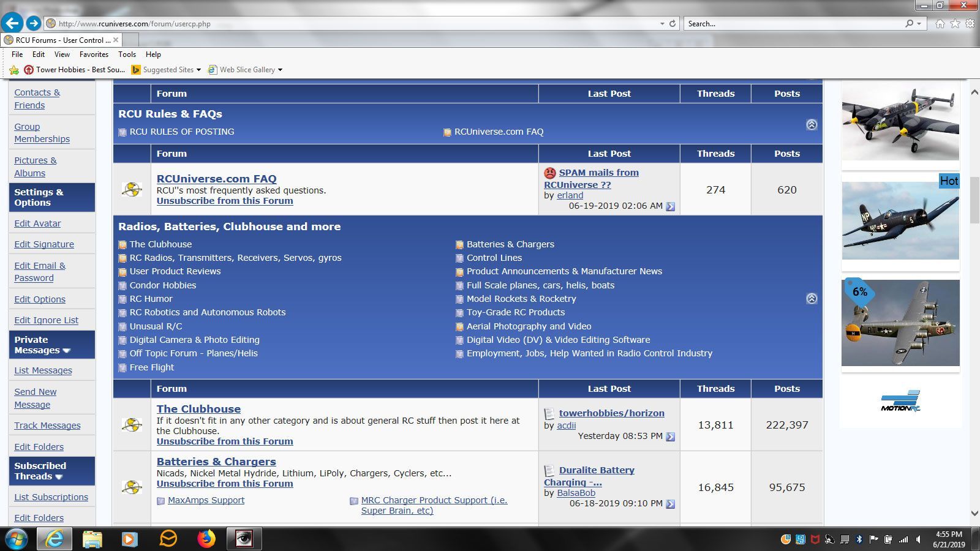Open the Favorites menu
Image resolution: width=980 pixels, height=551 pixels.
click(94, 54)
